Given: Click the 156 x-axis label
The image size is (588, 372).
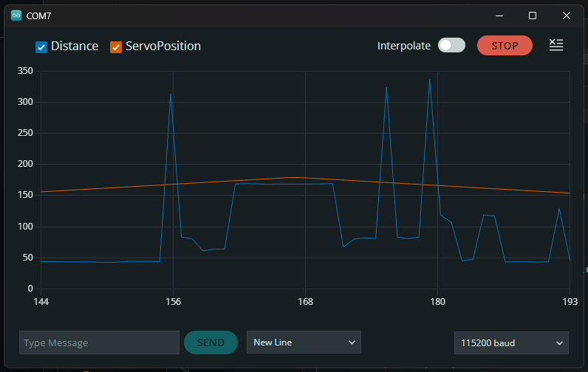Looking at the screenshot, I should [174, 302].
